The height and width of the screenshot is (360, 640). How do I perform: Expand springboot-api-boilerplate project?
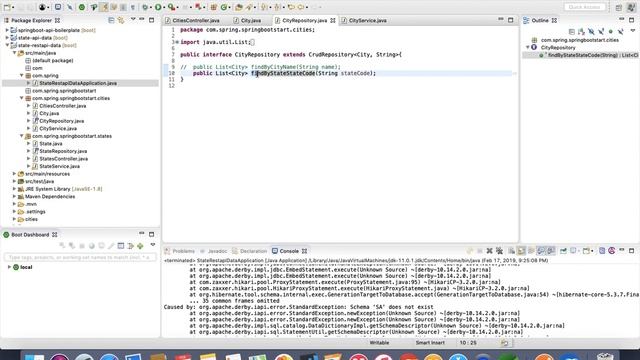(x=7, y=30)
